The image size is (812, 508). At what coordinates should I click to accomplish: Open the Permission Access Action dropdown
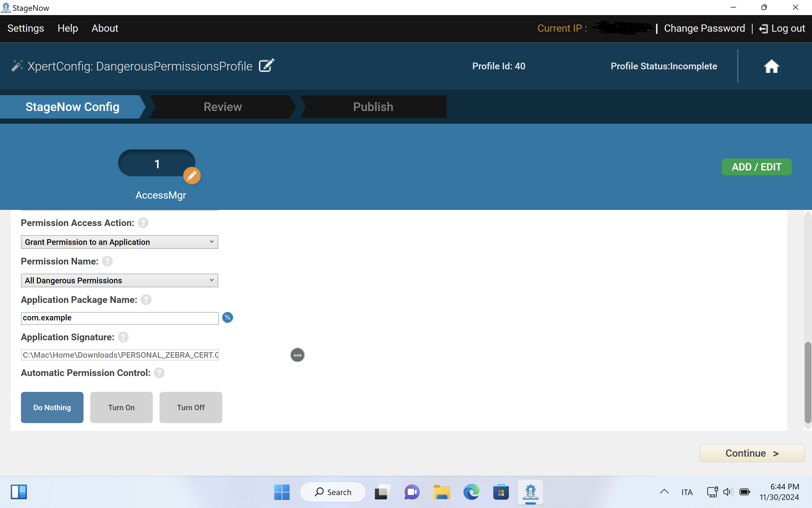pos(119,242)
